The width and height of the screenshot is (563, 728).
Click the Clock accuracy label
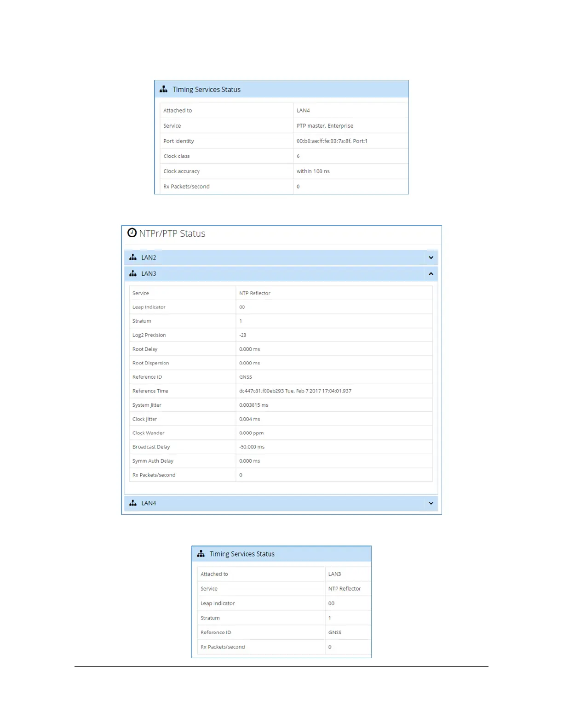tap(181, 171)
